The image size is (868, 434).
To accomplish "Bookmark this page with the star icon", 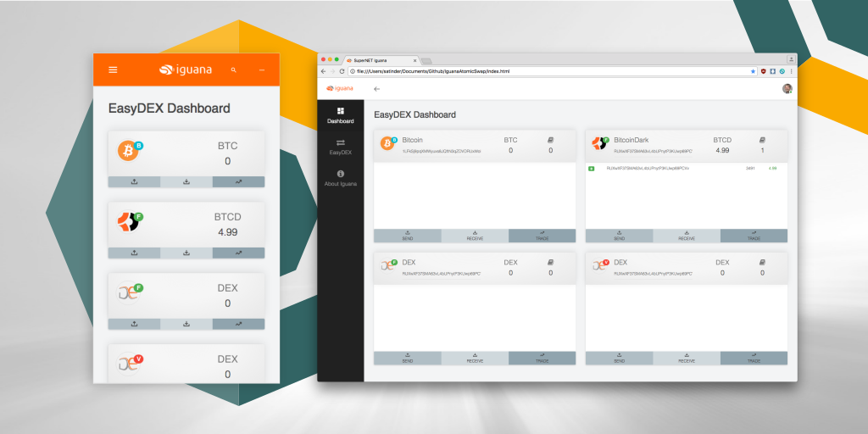I will coord(753,71).
